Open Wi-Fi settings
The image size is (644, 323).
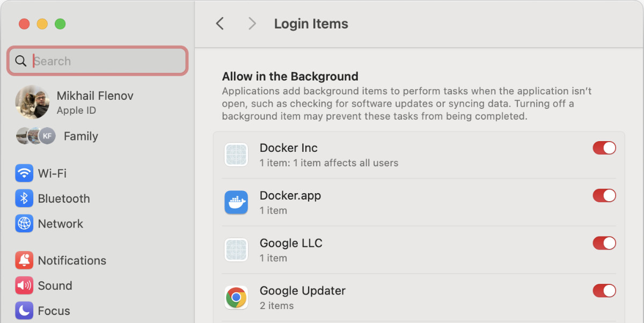click(x=52, y=173)
